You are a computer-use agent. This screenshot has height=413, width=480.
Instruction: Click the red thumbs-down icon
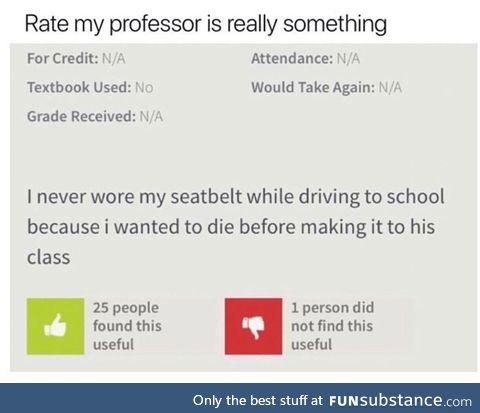(253, 327)
